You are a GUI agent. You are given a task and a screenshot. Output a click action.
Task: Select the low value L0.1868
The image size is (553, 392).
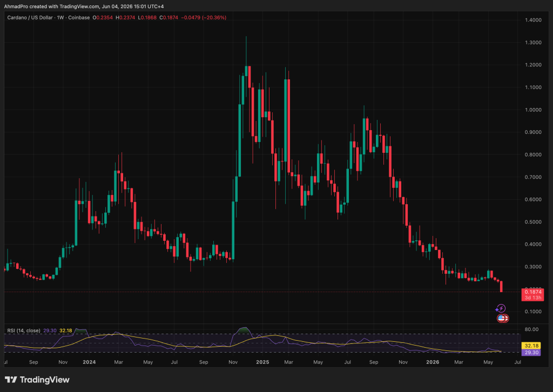click(147, 17)
